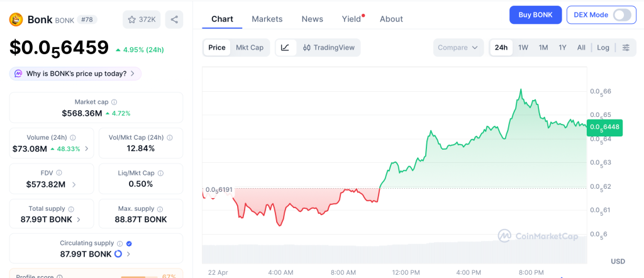Click the circulating supply progress ring icon
Viewport: 644px width, 278px height.
[118, 254]
